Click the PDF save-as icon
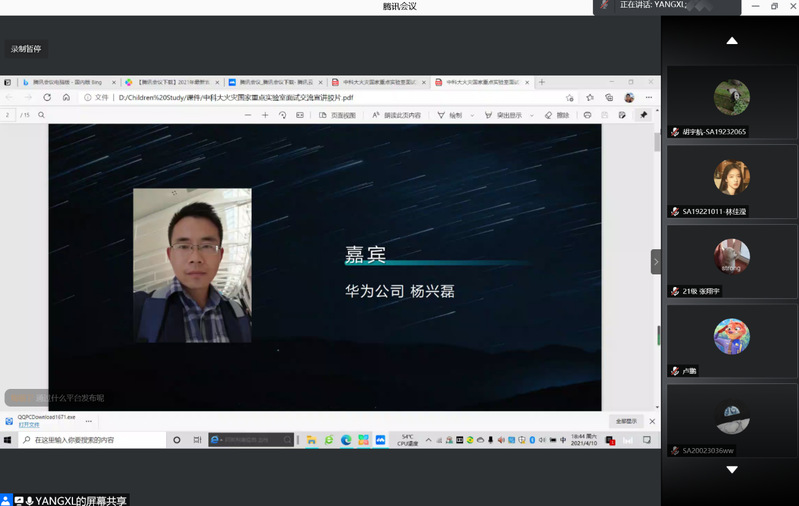This screenshot has width=799, height=506. (622, 115)
